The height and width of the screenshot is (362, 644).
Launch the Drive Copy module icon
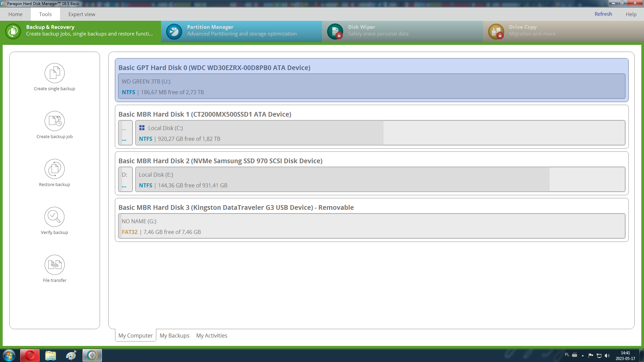pos(496,32)
